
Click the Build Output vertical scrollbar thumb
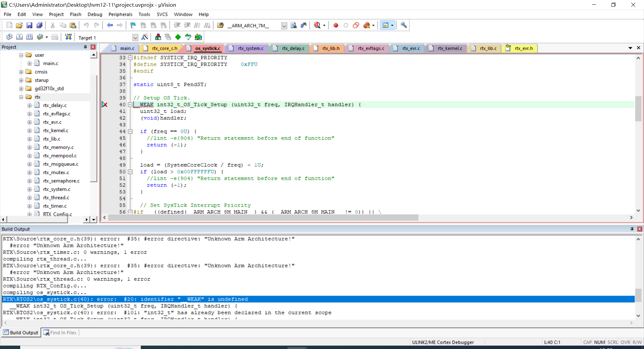[638, 295]
